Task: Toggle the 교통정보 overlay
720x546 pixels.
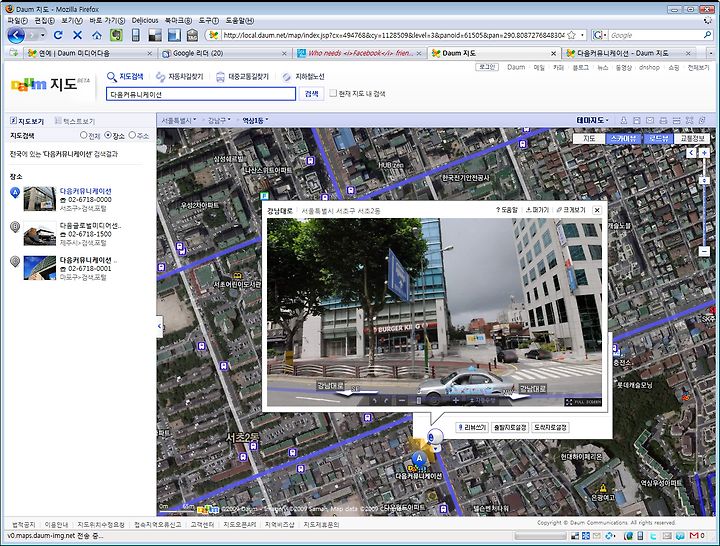Action: coord(692,138)
